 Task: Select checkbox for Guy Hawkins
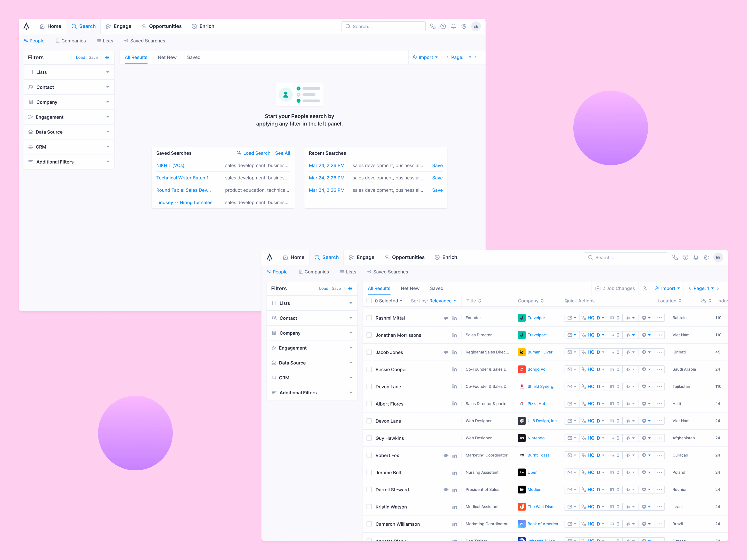[369, 438]
